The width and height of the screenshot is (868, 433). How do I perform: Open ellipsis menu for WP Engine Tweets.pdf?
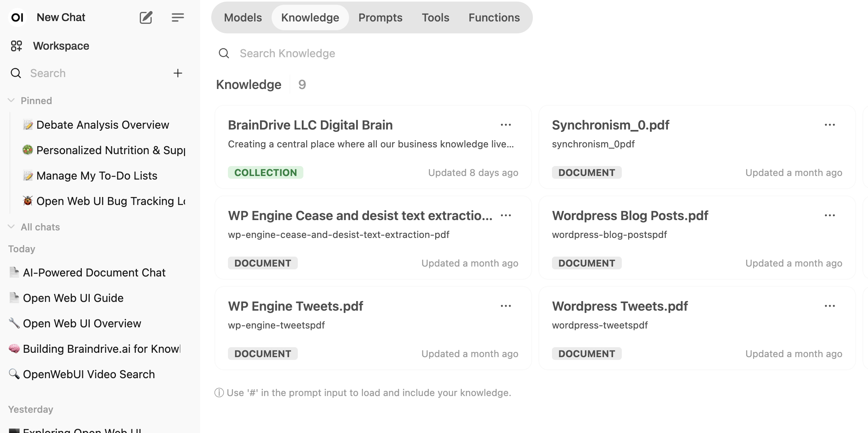click(505, 306)
